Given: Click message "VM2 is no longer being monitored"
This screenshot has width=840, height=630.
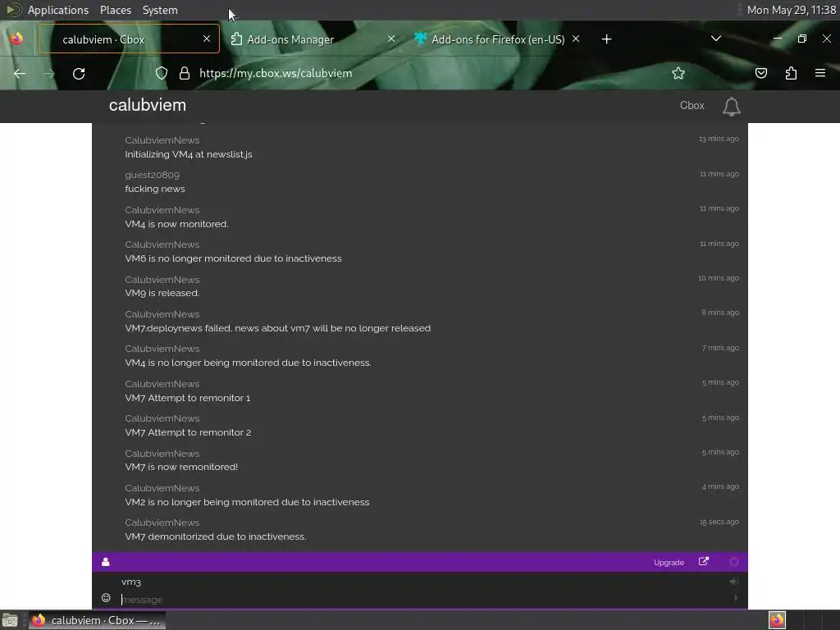Looking at the screenshot, I should point(247,502).
